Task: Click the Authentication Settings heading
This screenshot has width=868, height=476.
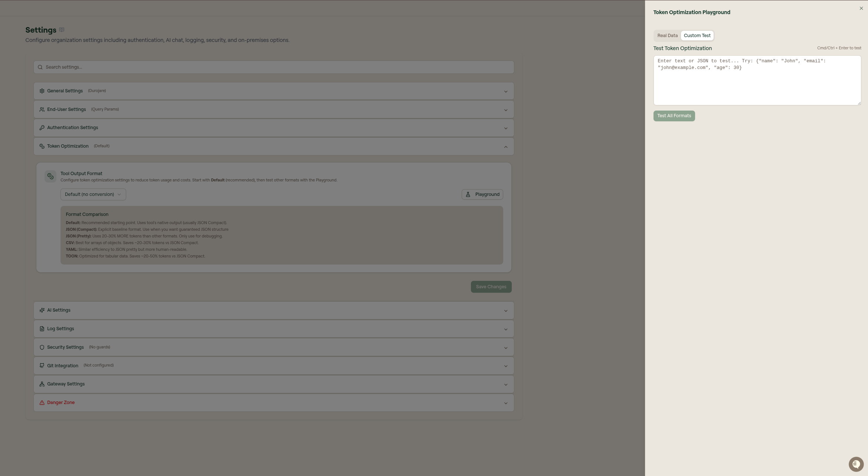Action: [x=72, y=128]
